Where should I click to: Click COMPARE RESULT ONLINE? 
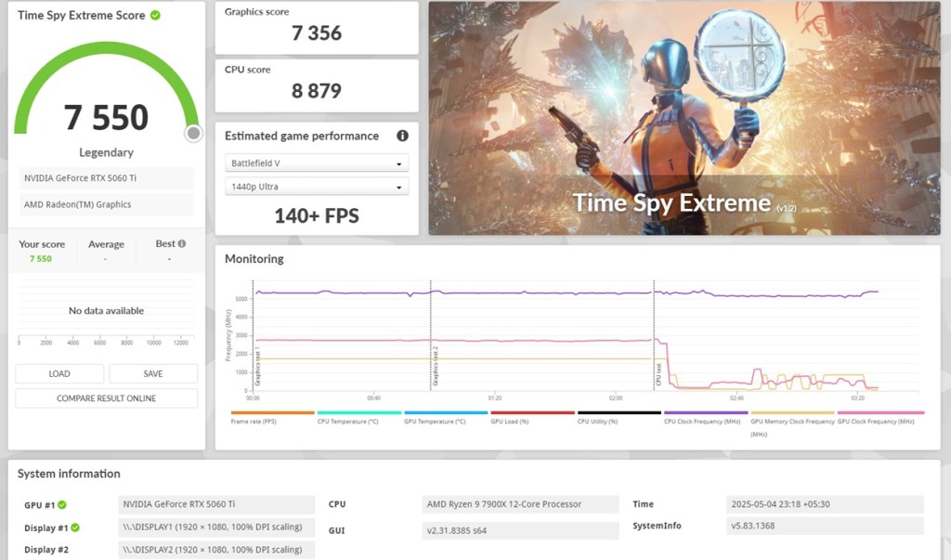point(106,397)
